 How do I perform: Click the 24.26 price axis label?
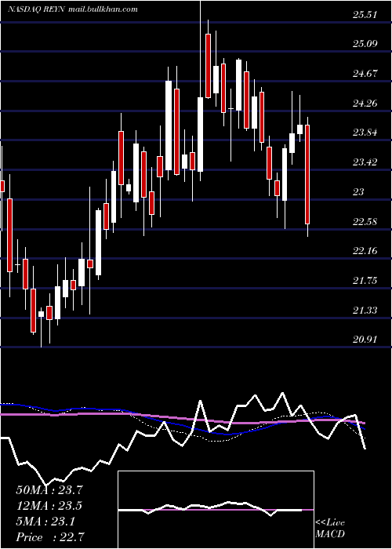click(x=365, y=104)
